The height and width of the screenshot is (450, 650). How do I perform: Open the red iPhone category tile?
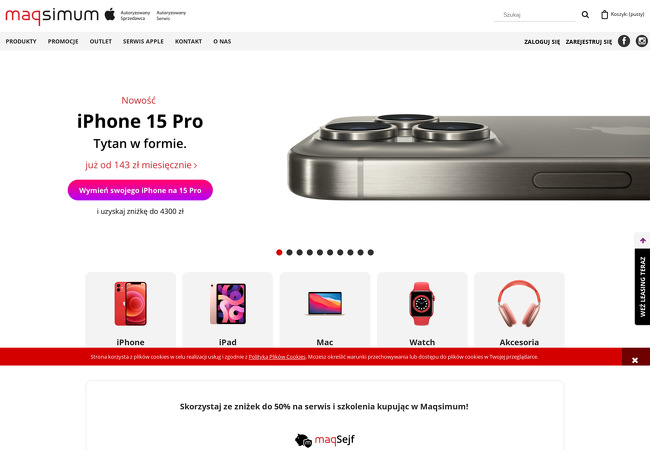point(131,310)
